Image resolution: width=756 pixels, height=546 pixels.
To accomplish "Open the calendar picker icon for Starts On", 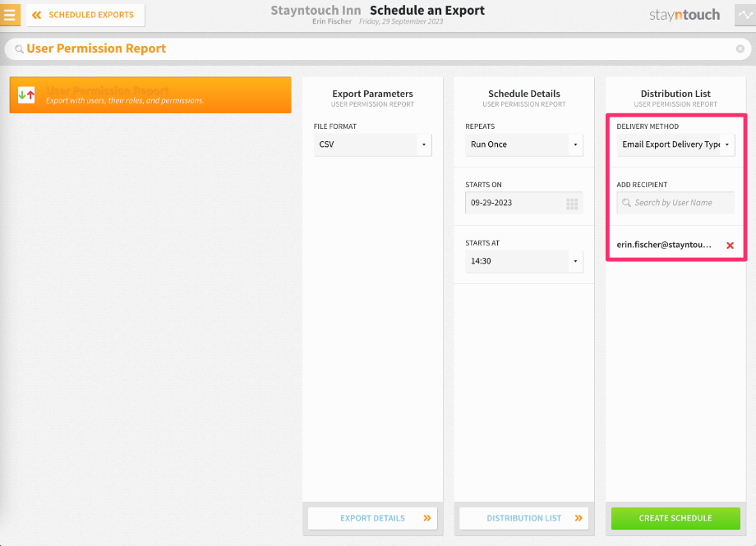I will pos(572,204).
